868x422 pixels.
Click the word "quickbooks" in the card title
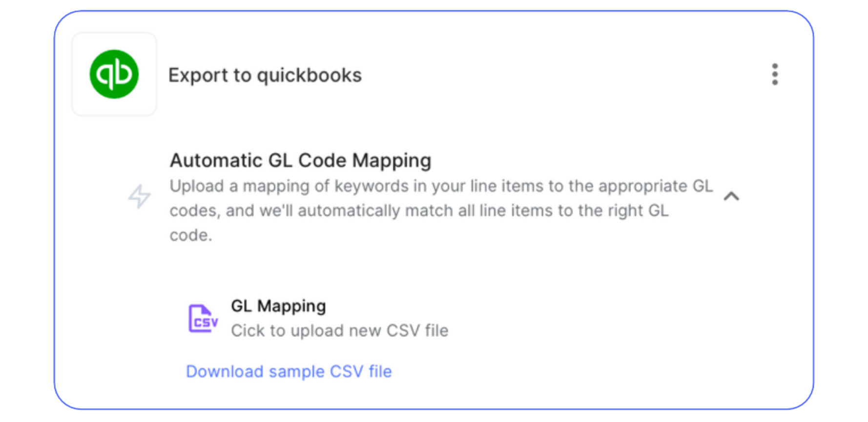309,75
